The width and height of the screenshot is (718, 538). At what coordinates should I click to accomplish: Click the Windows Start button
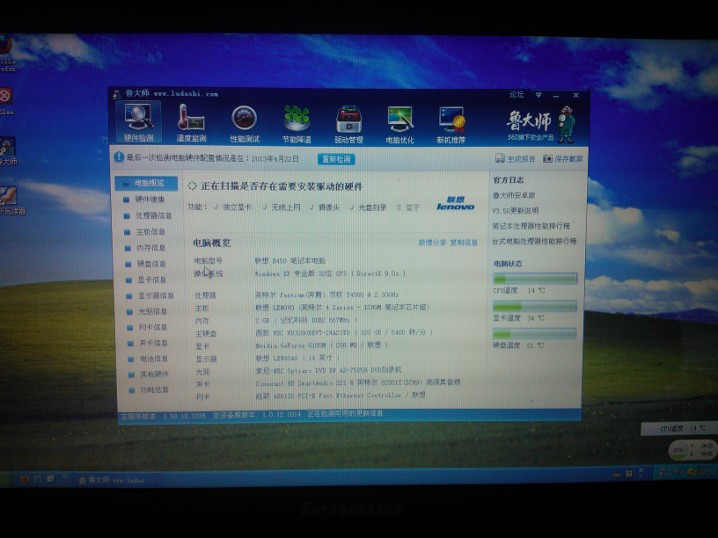(6, 479)
